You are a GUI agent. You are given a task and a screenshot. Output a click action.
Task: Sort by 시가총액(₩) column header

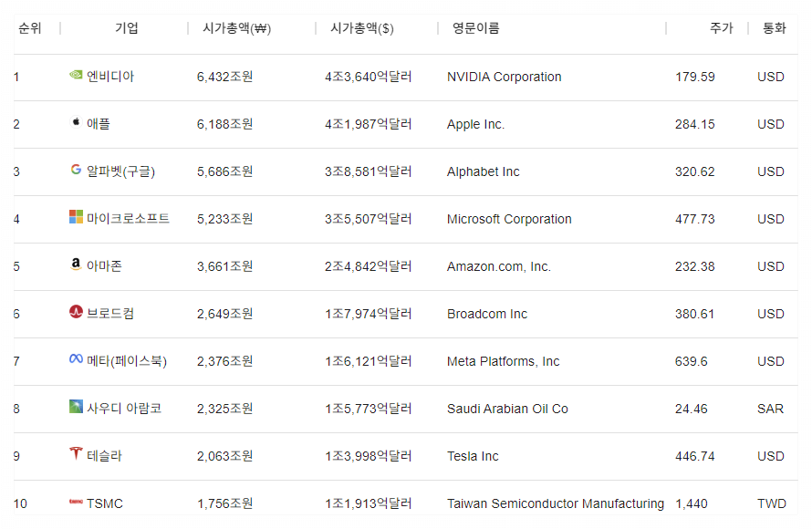click(x=236, y=28)
